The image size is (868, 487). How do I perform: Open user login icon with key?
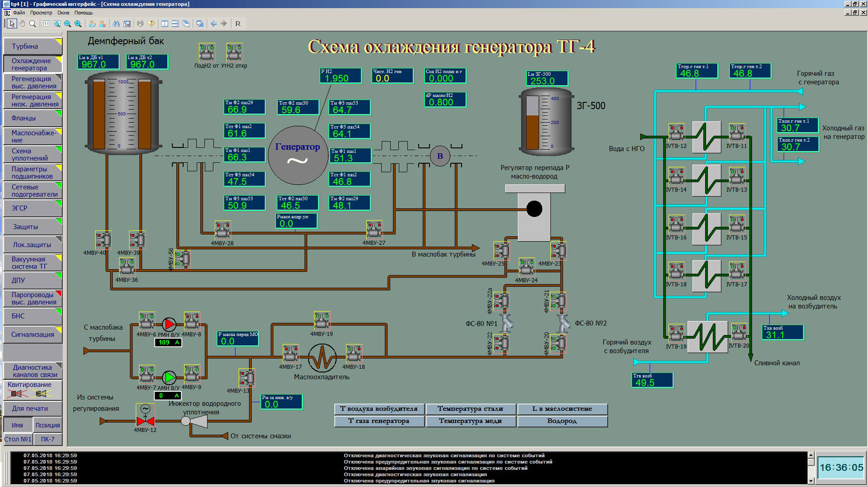click(92, 23)
